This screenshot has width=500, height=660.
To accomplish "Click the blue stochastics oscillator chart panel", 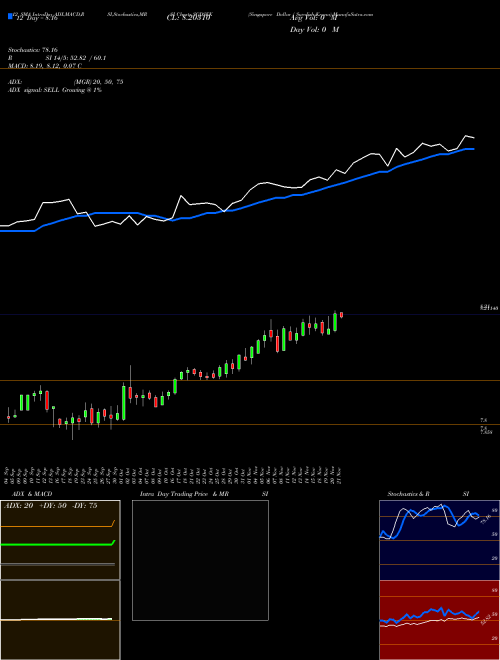I will 439,540.
